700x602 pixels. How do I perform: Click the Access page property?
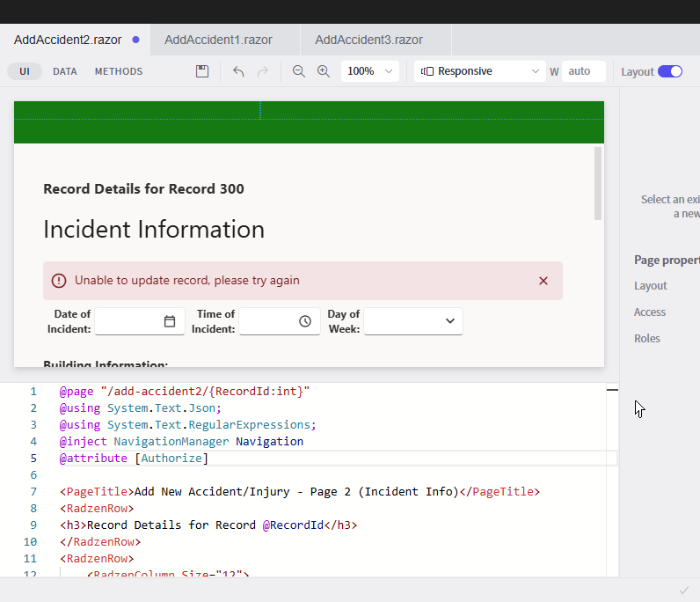click(x=650, y=312)
